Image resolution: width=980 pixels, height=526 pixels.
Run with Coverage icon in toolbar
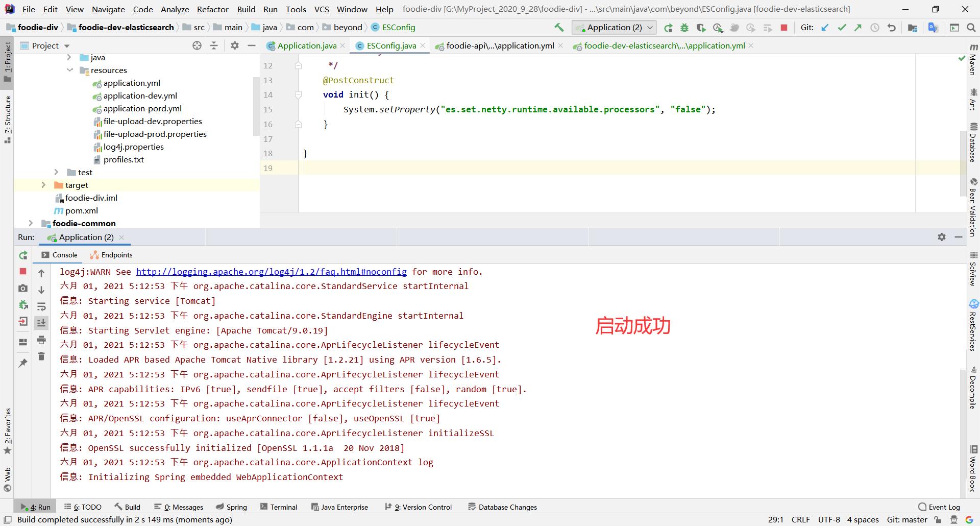click(x=701, y=28)
